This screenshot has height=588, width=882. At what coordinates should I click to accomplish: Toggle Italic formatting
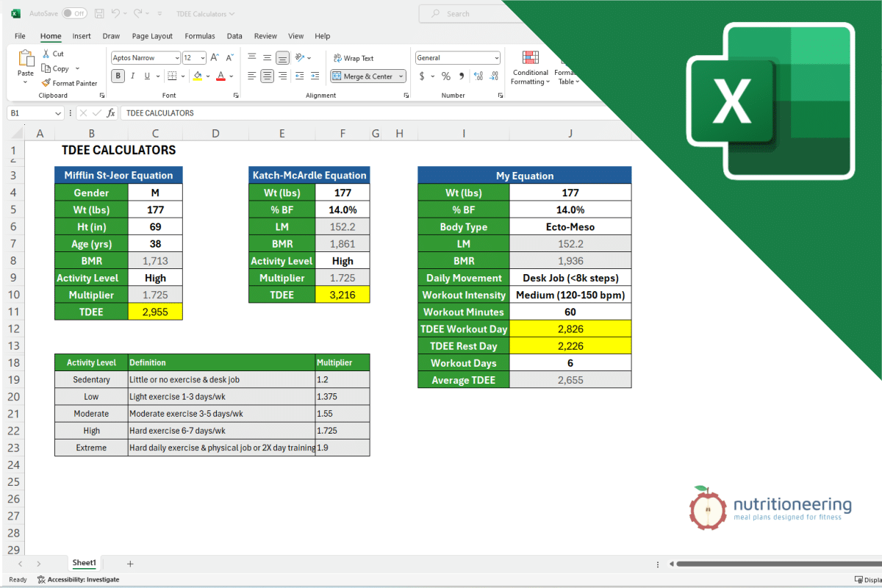tap(133, 76)
